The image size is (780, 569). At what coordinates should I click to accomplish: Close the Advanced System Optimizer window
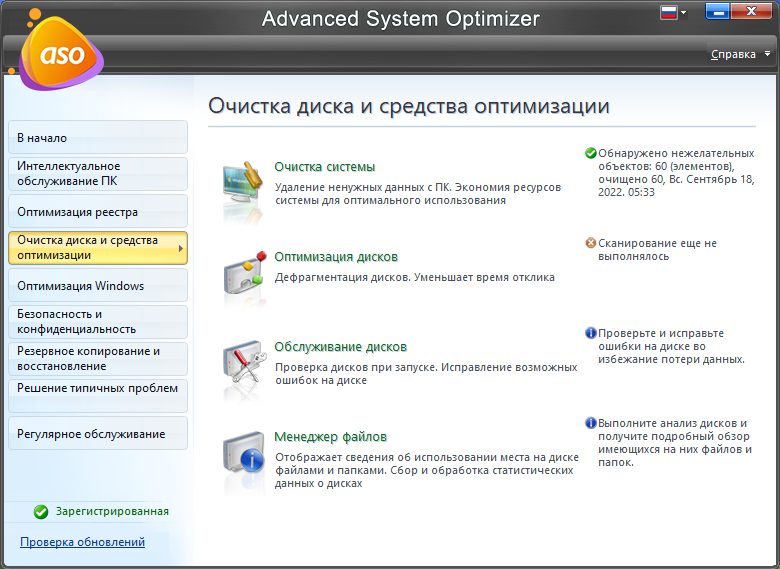point(751,11)
